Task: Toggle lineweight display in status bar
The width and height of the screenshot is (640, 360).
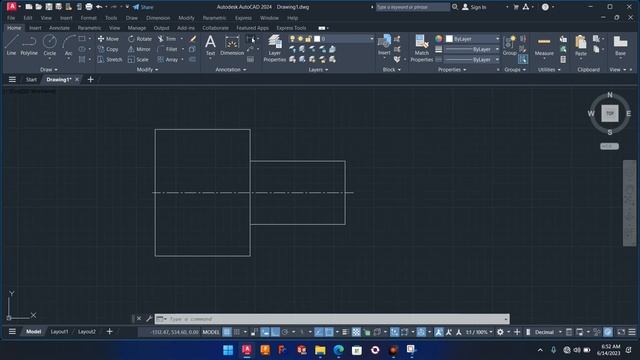Action: click(x=345, y=332)
